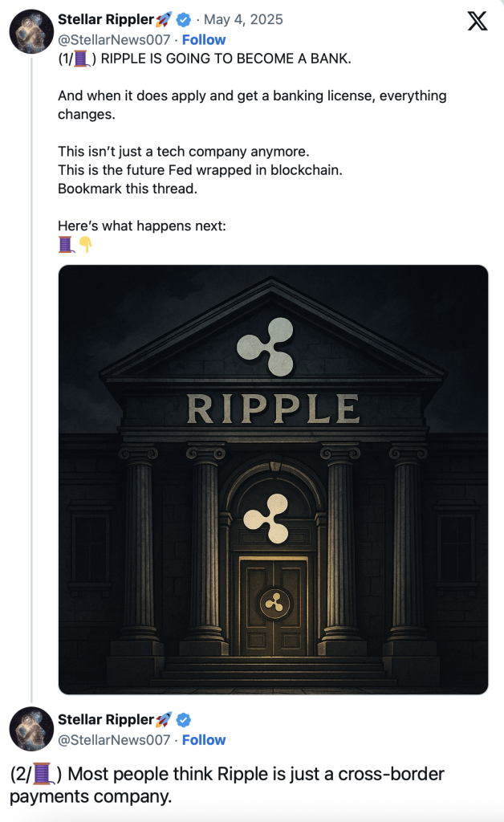Open the May 4, 2025 timestamp
This screenshot has width=504, height=822.
pyautogui.click(x=243, y=19)
